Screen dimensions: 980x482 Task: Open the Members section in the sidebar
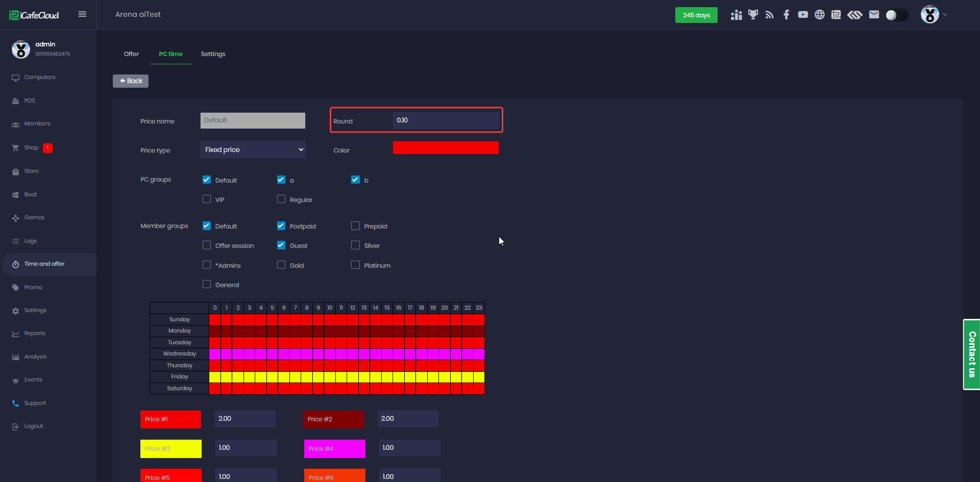click(x=36, y=123)
